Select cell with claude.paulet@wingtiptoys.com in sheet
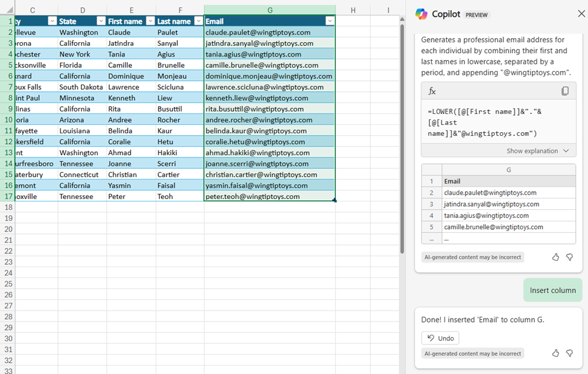Image resolution: width=588 pixels, height=374 pixels. tap(270, 32)
